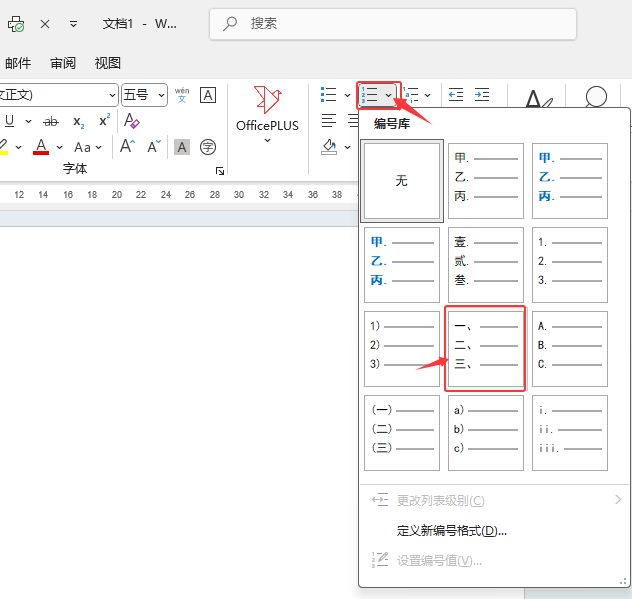
Task: Click the increase indent icon
Action: [x=482, y=95]
